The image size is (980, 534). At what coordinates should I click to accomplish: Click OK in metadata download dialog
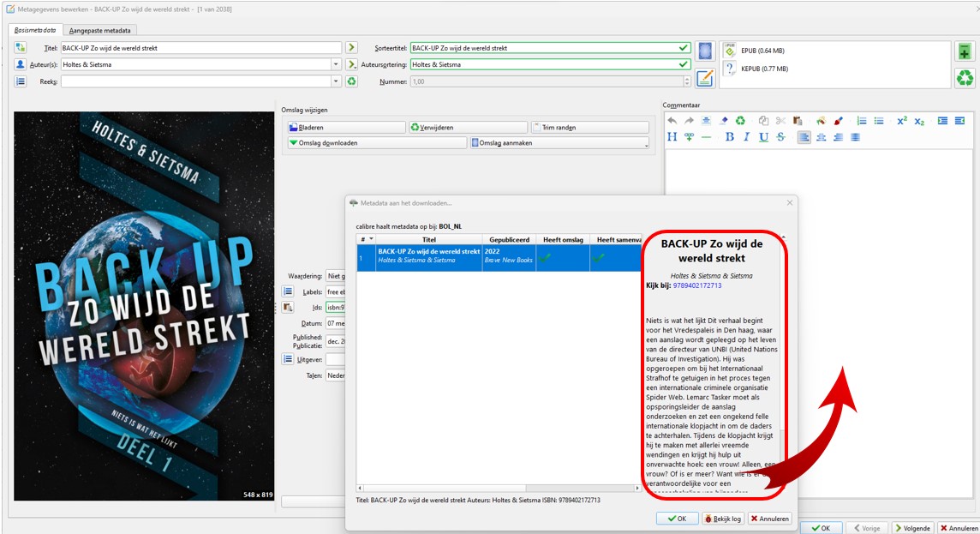tap(677, 519)
